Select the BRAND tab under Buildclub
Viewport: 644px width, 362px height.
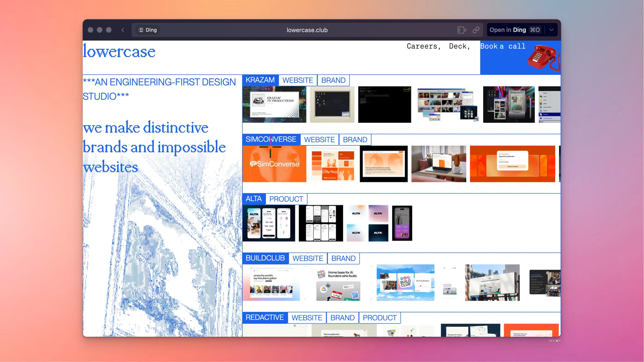[x=343, y=258]
